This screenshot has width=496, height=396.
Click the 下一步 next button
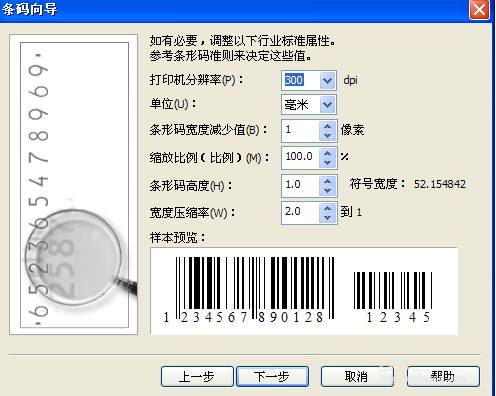[x=272, y=377]
